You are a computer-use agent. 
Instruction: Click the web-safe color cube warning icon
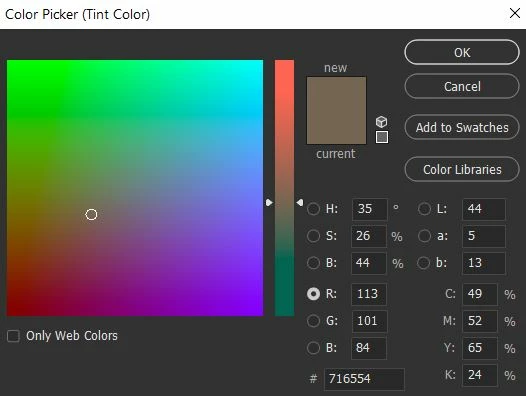coord(381,121)
